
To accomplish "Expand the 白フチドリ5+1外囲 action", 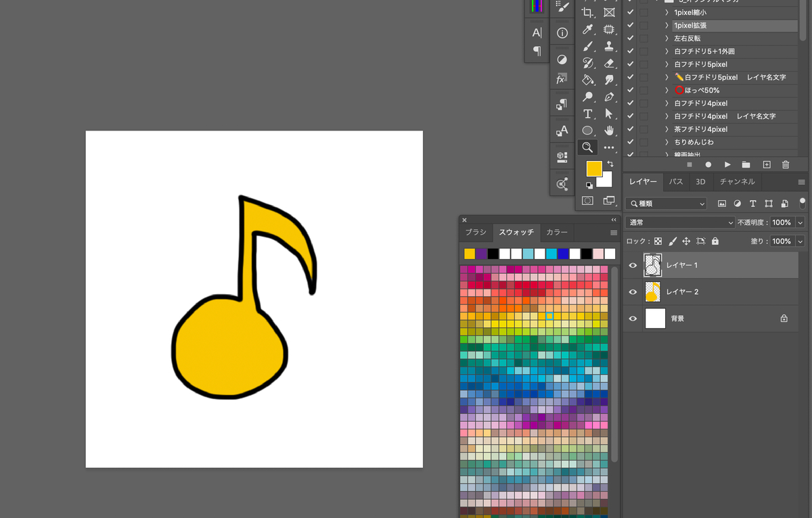I will point(667,51).
